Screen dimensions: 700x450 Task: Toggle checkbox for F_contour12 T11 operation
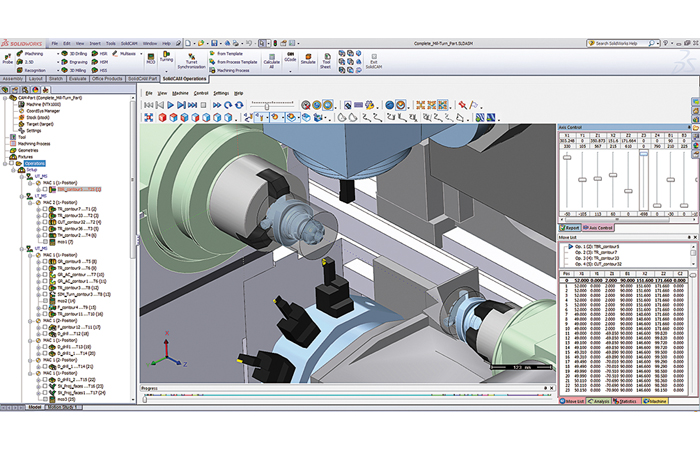(45, 327)
